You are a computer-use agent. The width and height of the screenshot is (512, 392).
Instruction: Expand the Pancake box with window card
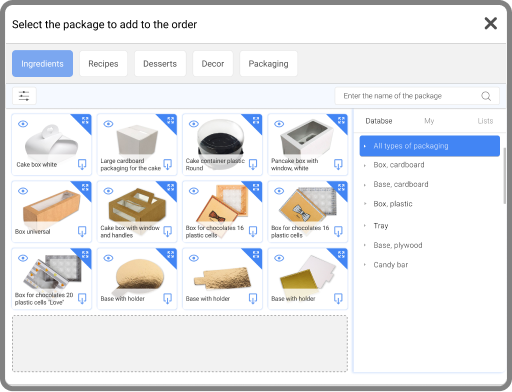341,120
